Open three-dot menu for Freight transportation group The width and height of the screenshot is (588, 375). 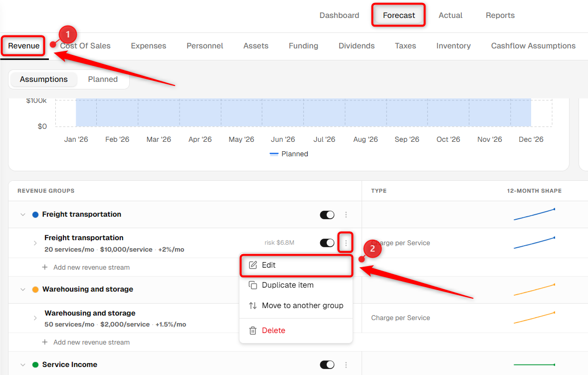(346, 215)
